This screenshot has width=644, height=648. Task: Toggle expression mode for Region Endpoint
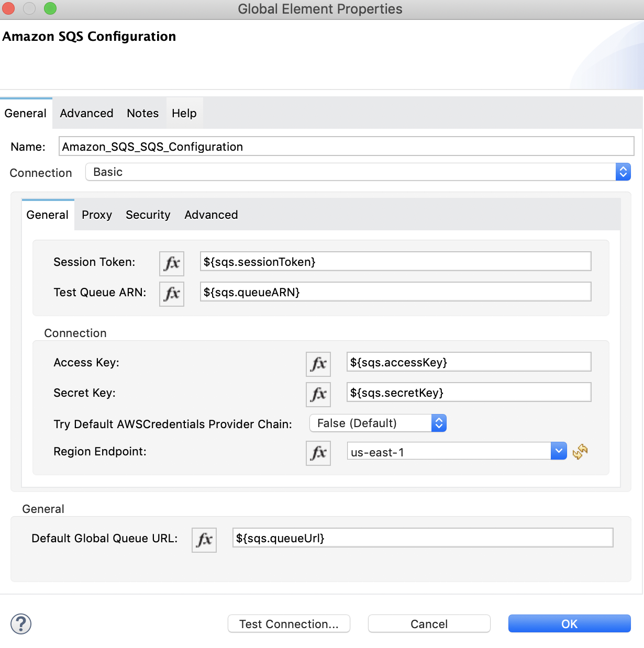pos(318,452)
